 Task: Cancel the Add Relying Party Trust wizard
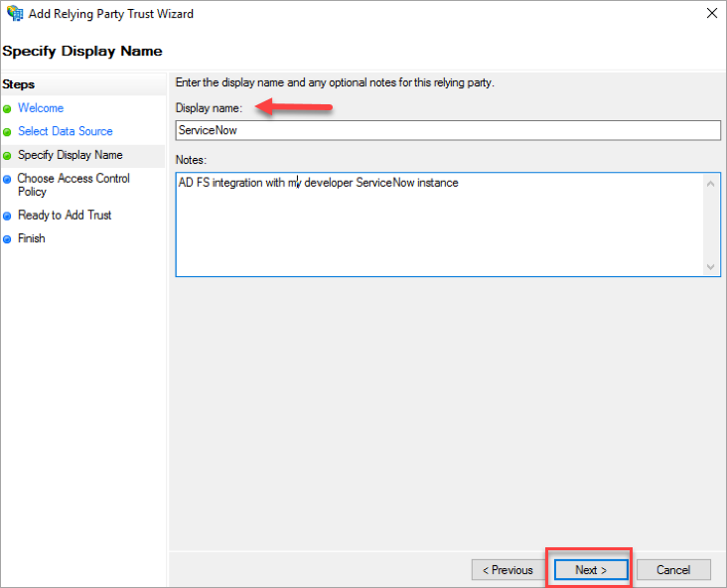[x=673, y=570]
